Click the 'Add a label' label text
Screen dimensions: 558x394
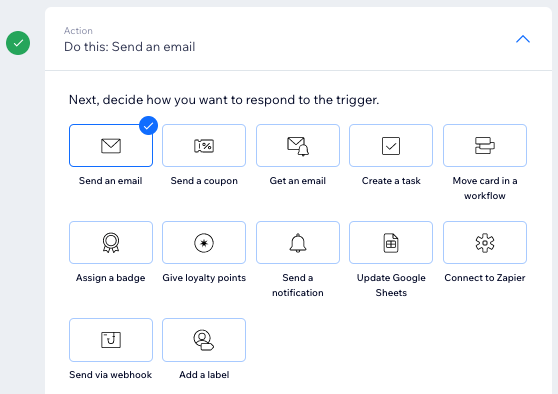pyautogui.click(x=204, y=375)
